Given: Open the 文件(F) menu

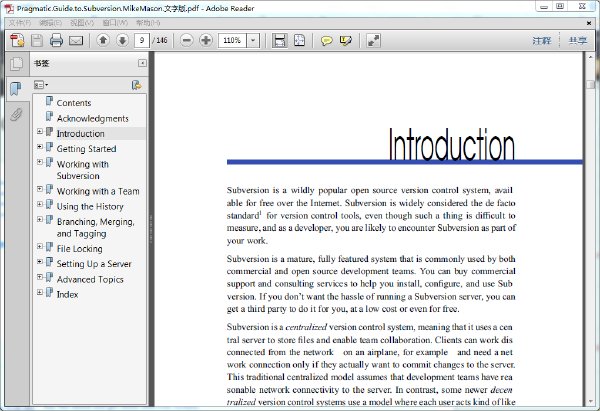Looking at the screenshot, I should tap(20, 23).
